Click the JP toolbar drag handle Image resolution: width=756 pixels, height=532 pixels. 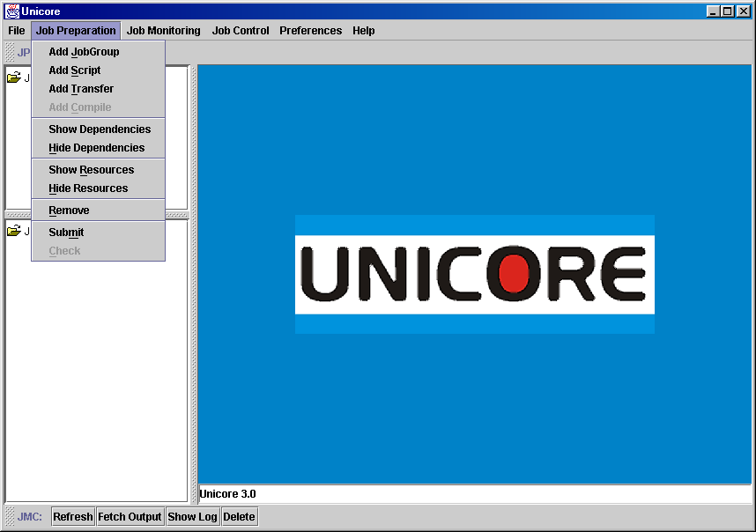pyautogui.click(x=10, y=52)
